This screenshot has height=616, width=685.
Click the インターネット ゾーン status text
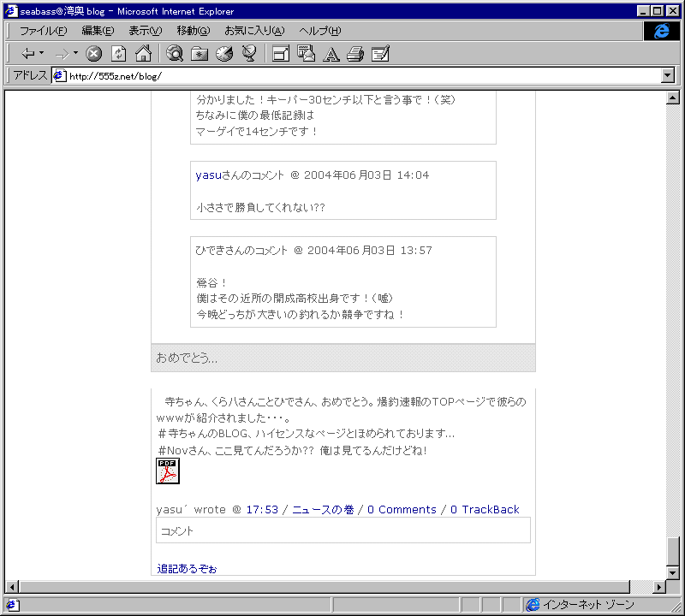pyautogui.click(x=588, y=605)
